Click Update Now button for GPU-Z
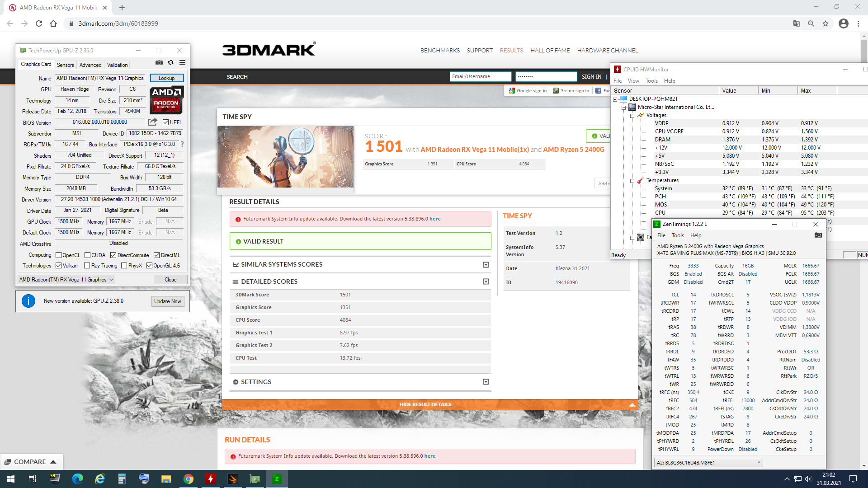Screen dimensions: 868x488 168,301
